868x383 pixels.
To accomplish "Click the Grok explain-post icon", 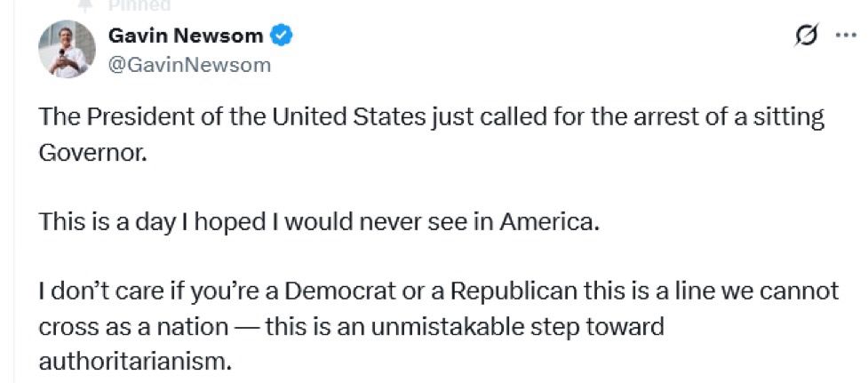I will (x=807, y=36).
